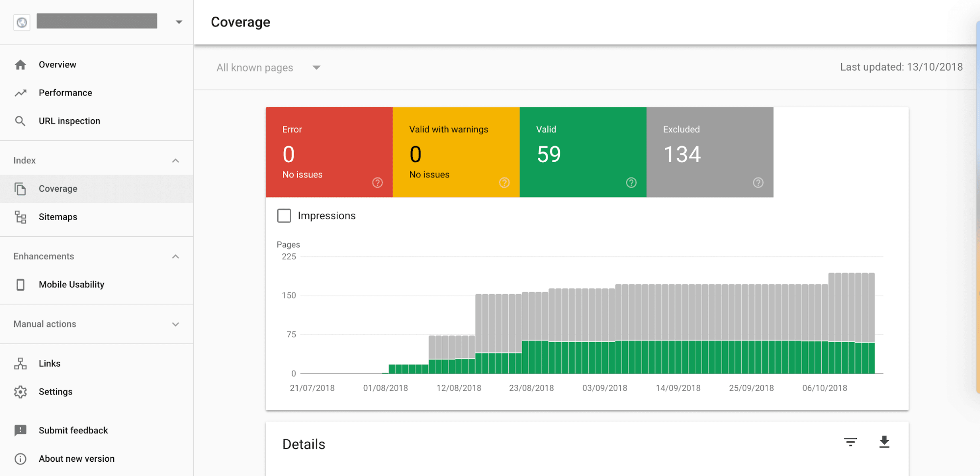
Task: Open the URL inspection tool
Action: pyautogui.click(x=69, y=121)
